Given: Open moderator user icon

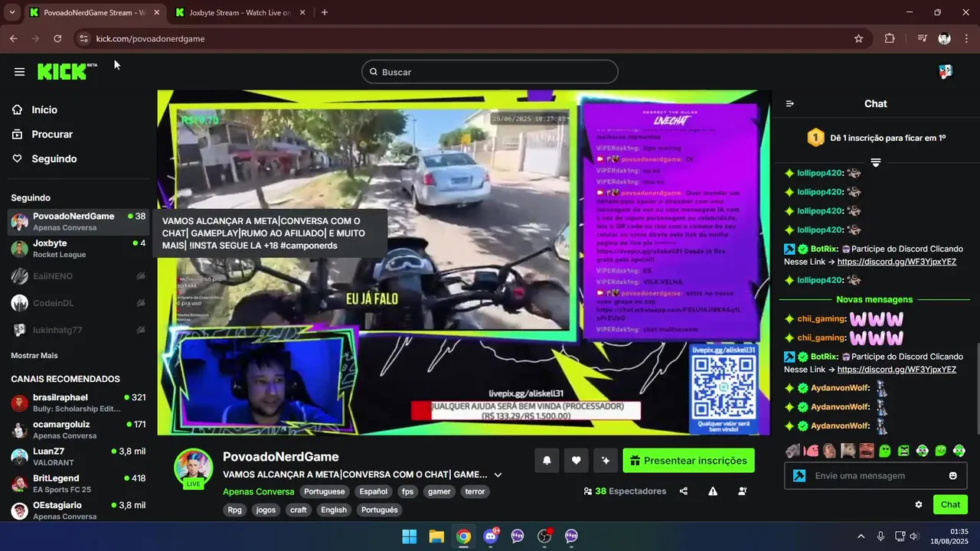Looking at the screenshot, I should [x=743, y=491].
